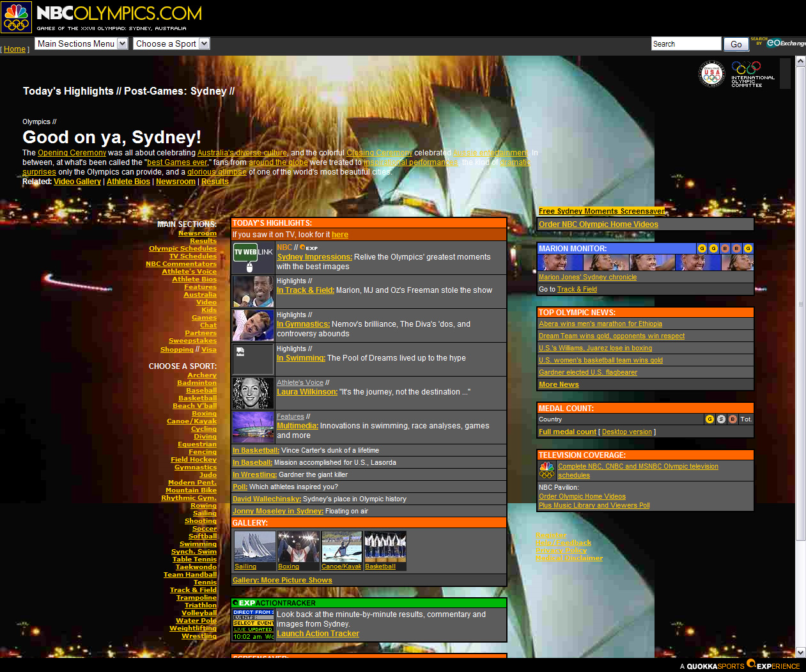Open Athlete Bios in Main Sections
The height and width of the screenshot is (672, 806).
point(194,279)
